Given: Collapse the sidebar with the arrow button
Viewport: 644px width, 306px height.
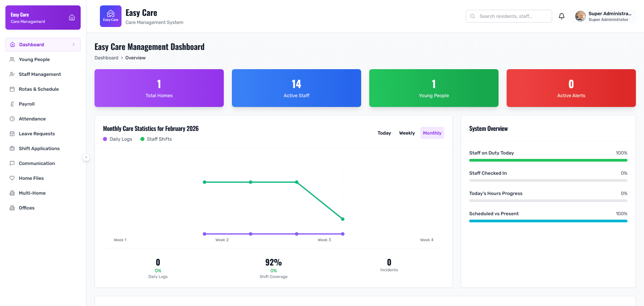Looking at the screenshot, I should click(x=86, y=157).
